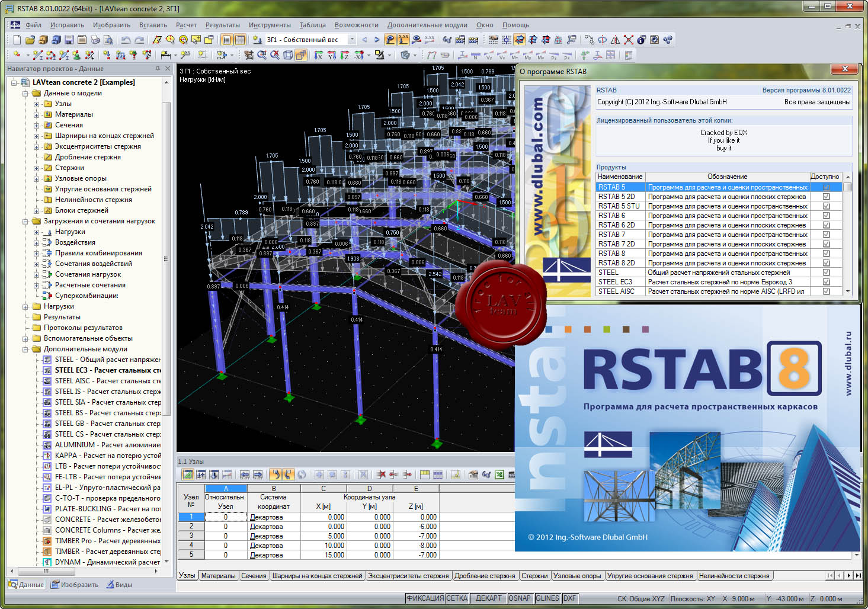The height and width of the screenshot is (609, 868).
Task: Click the previous table left arrow icon
Action: tap(245, 475)
